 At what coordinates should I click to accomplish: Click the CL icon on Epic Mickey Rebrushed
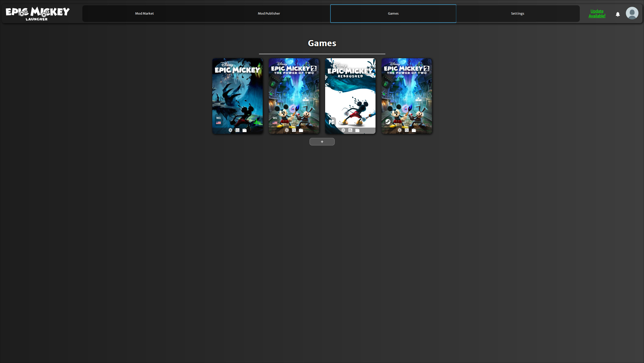pyautogui.click(x=350, y=130)
